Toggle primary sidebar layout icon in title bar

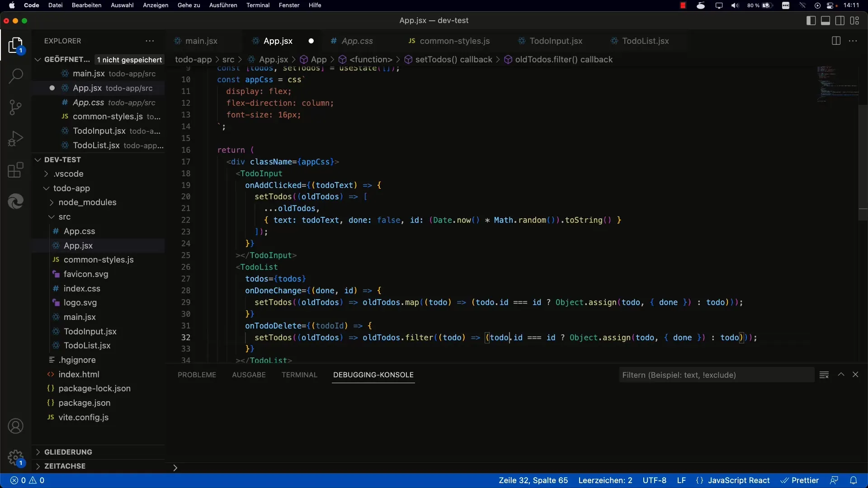pyautogui.click(x=811, y=20)
